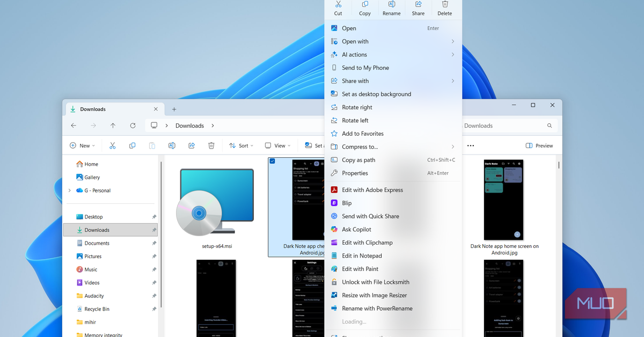This screenshot has width=644, height=337.
Task: Select Rename with PowerRename
Action: 393,308
